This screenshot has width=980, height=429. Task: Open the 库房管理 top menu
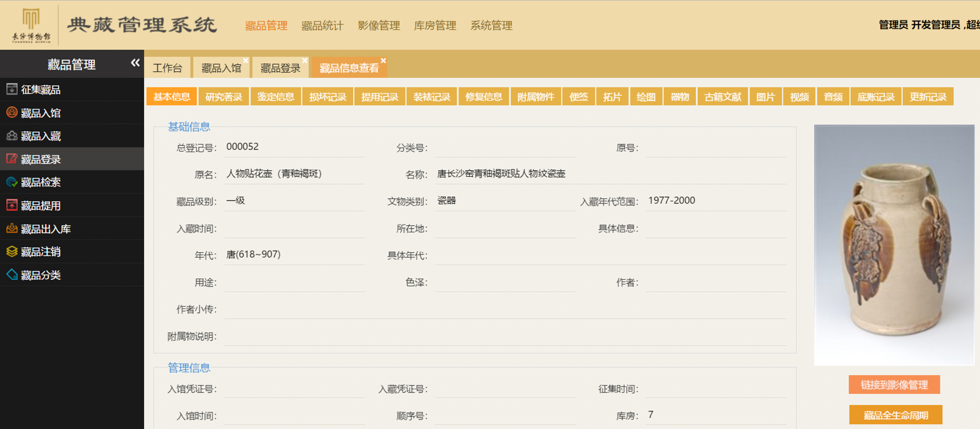click(435, 26)
